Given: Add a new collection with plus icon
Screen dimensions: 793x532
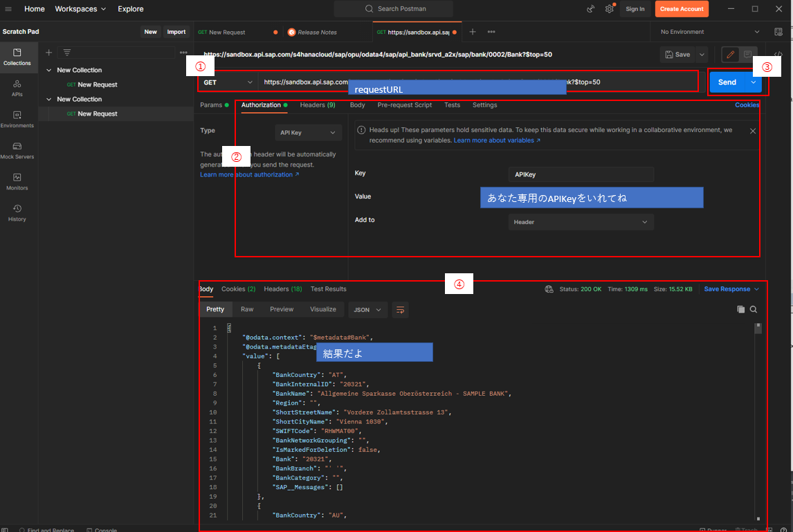Looking at the screenshot, I should (48, 53).
